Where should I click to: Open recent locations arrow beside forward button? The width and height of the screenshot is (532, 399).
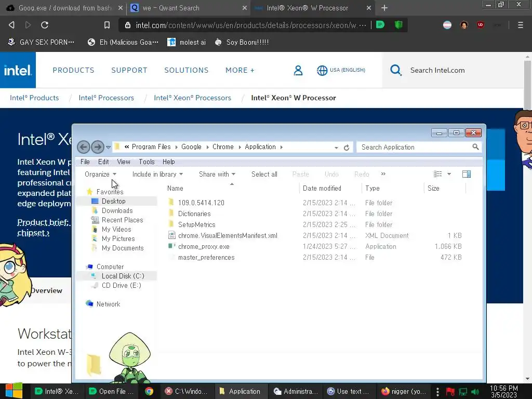pos(108,147)
